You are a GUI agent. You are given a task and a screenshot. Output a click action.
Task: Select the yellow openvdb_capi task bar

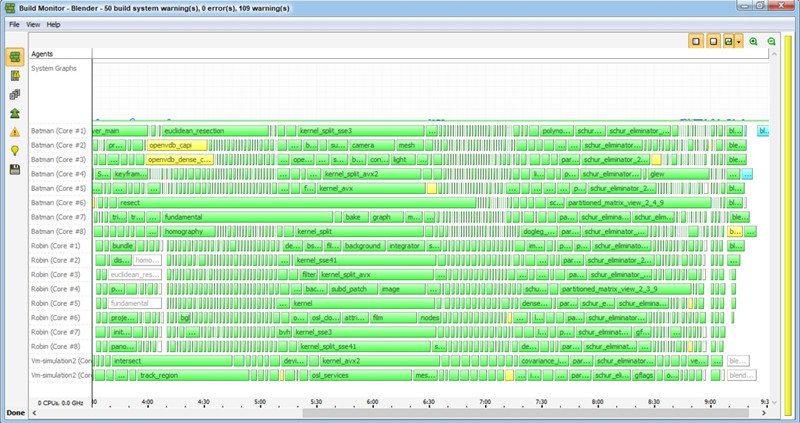[x=177, y=145]
